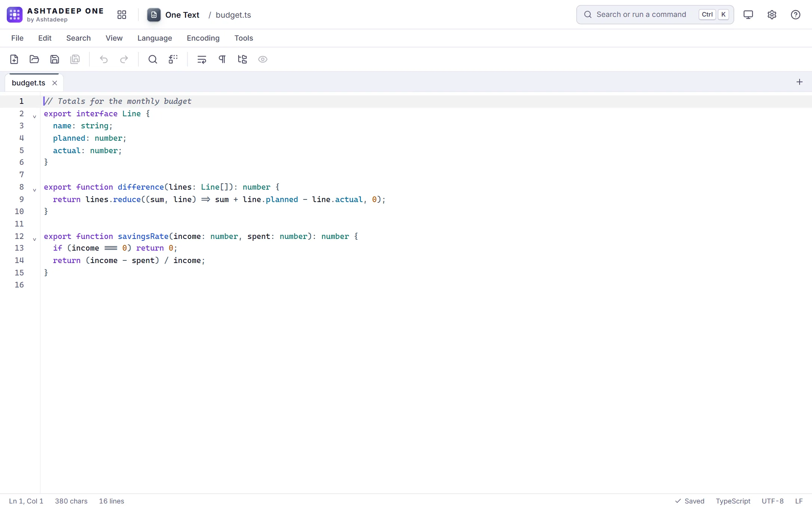The image size is (812, 508).
Task: Open the Language menu
Action: pos(155,38)
